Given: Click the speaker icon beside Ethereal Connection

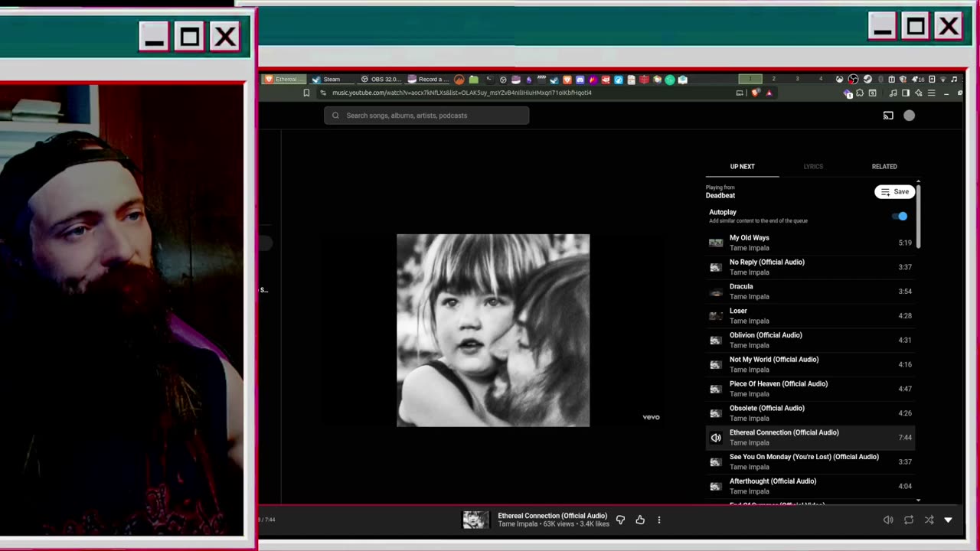Looking at the screenshot, I should [x=716, y=438].
